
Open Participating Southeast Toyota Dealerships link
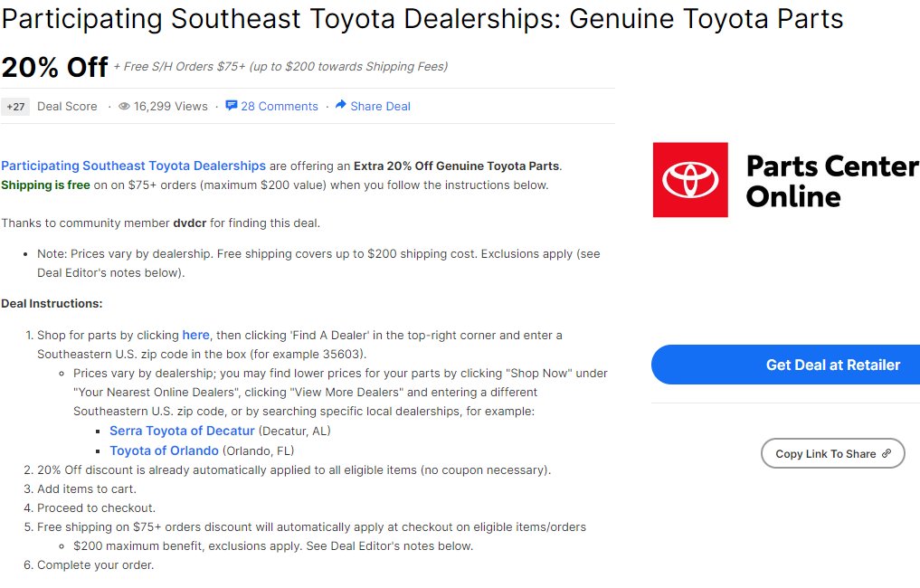(133, 166)
